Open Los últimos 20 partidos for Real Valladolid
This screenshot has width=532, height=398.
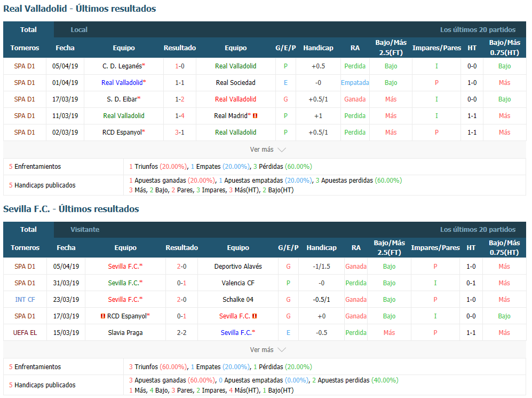pos(478,29)
